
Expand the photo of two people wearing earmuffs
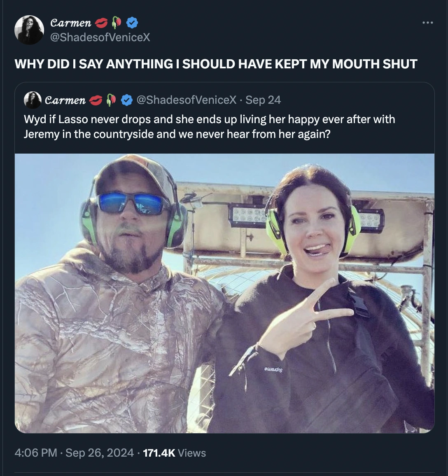coord(224,293)
